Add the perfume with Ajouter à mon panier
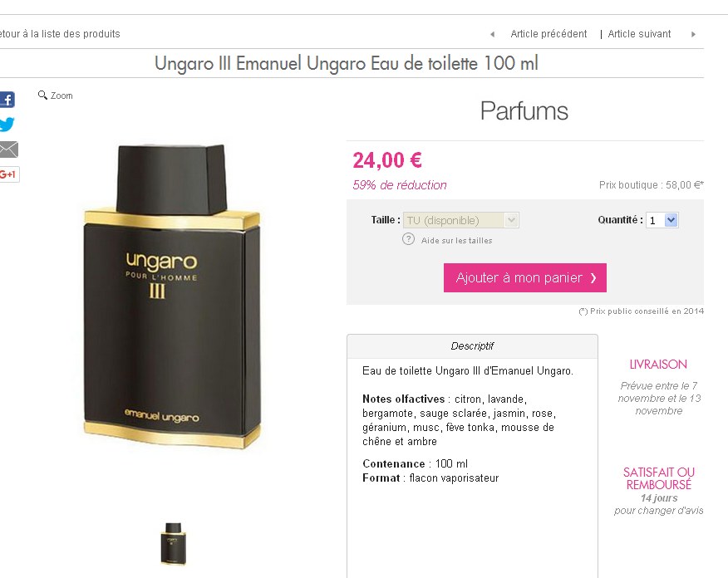Viewport: 728px width, 578px height. tap(524, 278)
